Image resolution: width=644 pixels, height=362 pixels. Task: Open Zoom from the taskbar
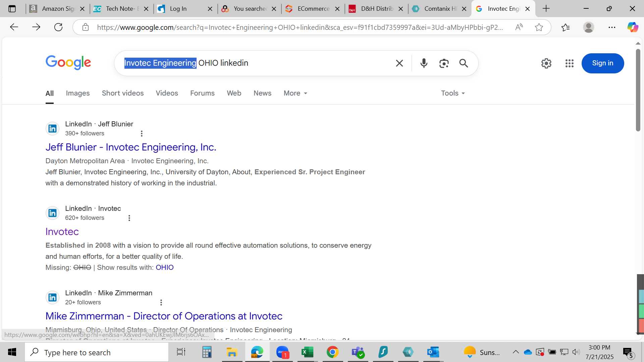[x=282, y=352]
